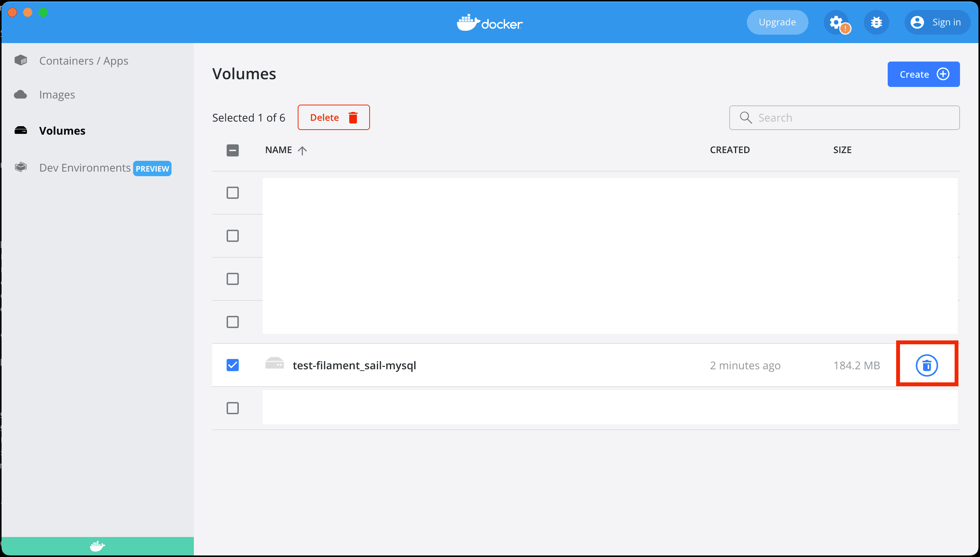Click inside the Search field
980x557 pixels.
pyautogui.click(x=844, y=118)
